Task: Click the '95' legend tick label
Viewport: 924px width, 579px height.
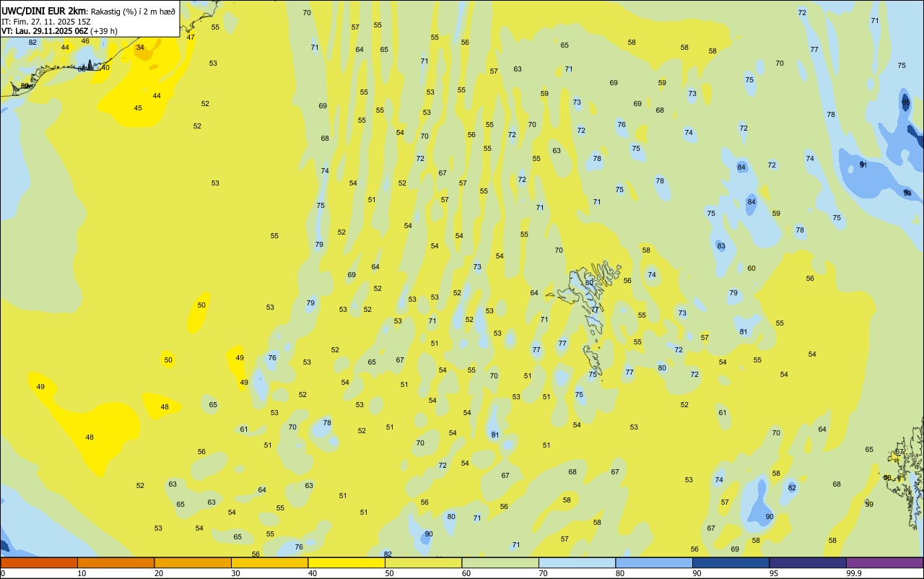Action: [x=774, y=573]
